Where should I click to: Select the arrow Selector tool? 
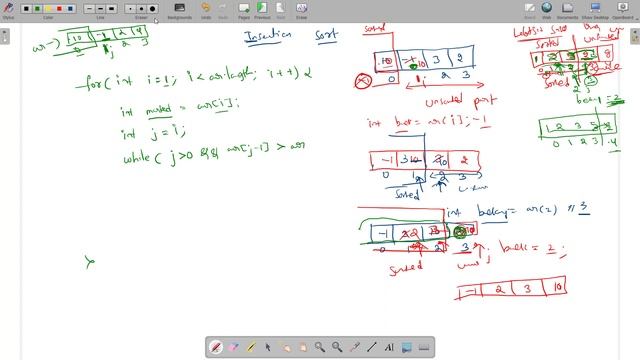(x=268, y=347)
